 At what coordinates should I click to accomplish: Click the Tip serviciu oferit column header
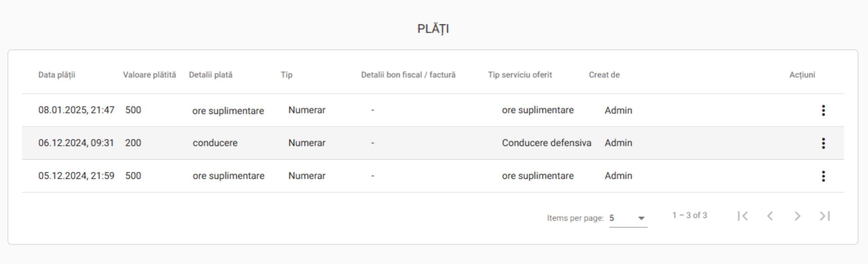pos(520,75)
